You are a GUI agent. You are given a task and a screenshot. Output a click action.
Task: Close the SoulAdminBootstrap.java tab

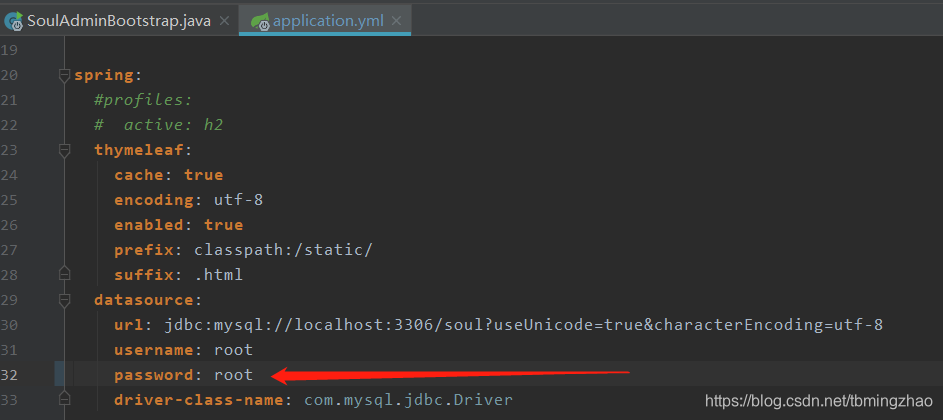coord(224,21)
